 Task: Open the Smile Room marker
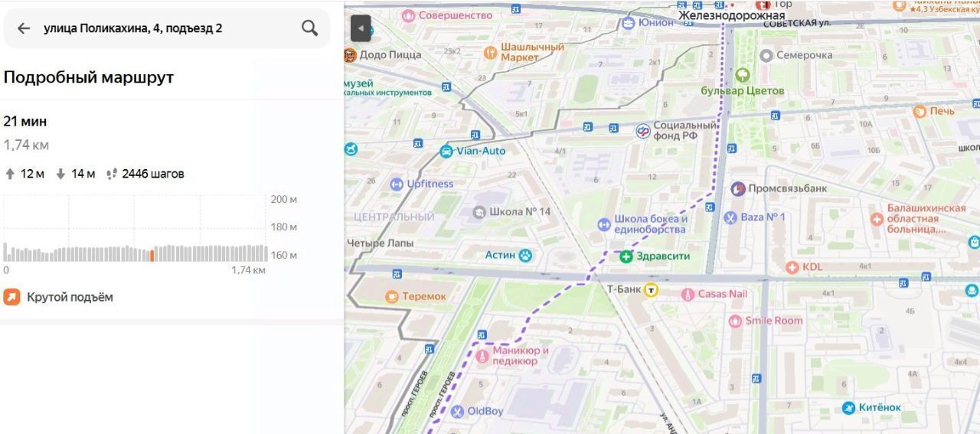tap(735, 321)
